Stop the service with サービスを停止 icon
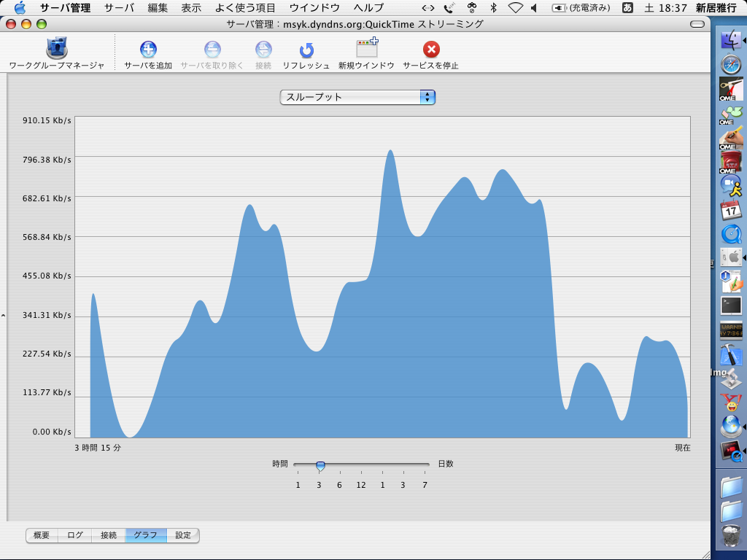This screenshot has height=560, width=747. tap(431, 50)
